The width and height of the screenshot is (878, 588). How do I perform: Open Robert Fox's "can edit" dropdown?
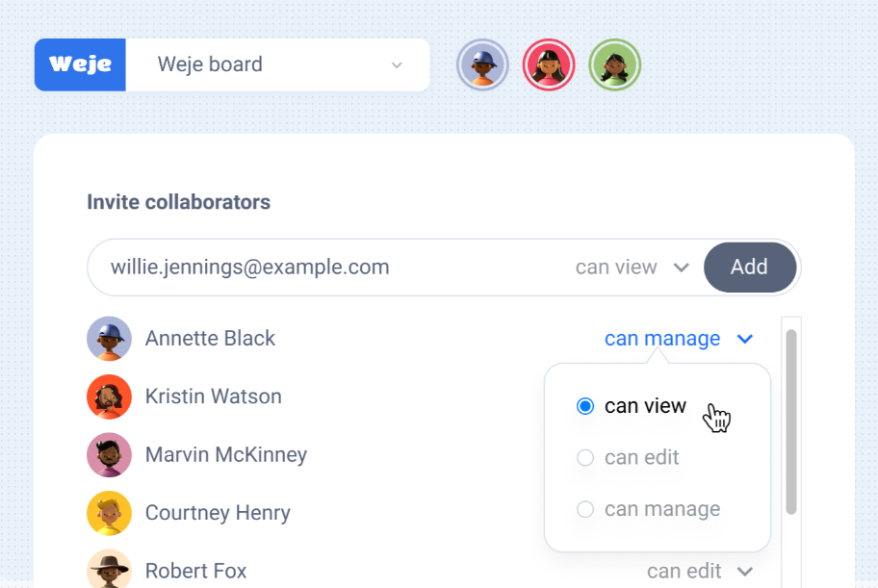click(700, 572)
